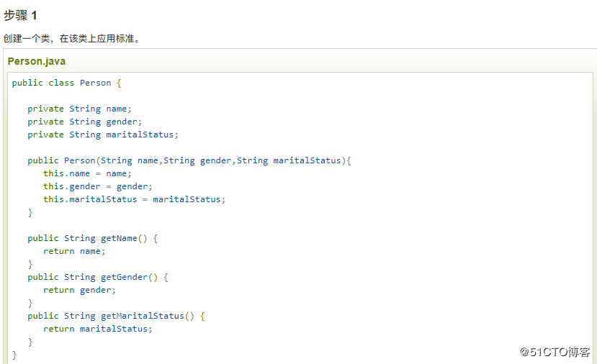Click the "步骤 1" heading
597x364 pixels.
20,15
